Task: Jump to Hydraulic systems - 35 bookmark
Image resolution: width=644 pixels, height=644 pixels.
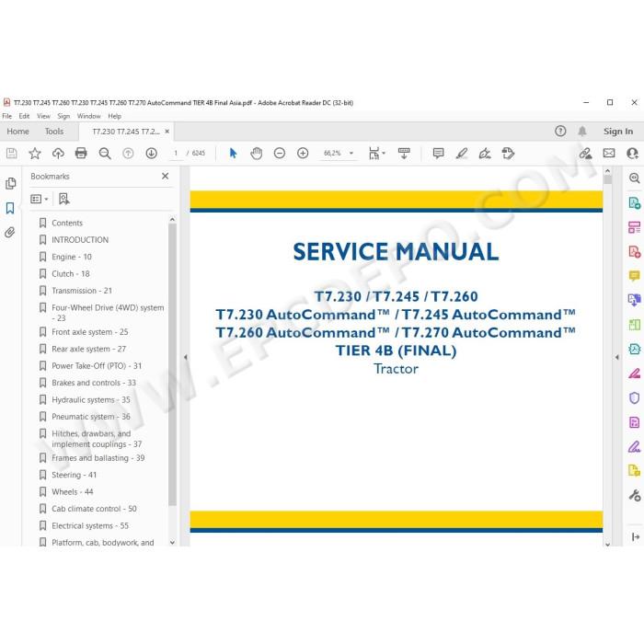Action: click(91, 399)
